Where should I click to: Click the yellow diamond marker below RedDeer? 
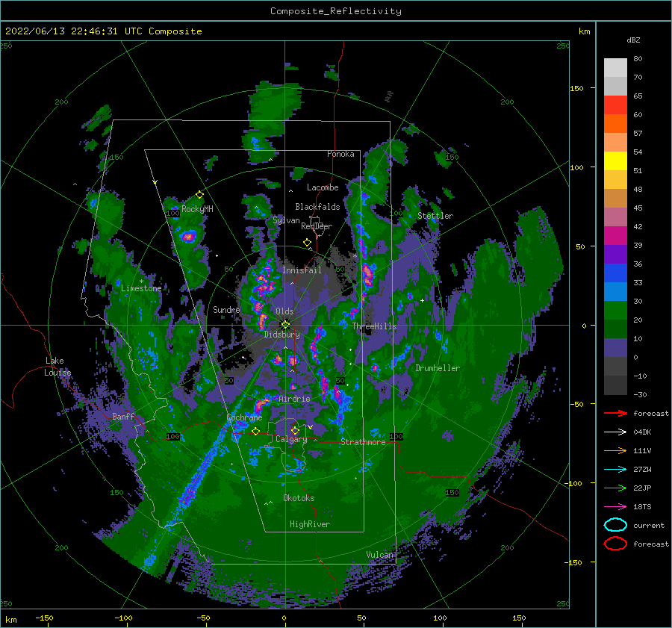(x=307, y=243)
